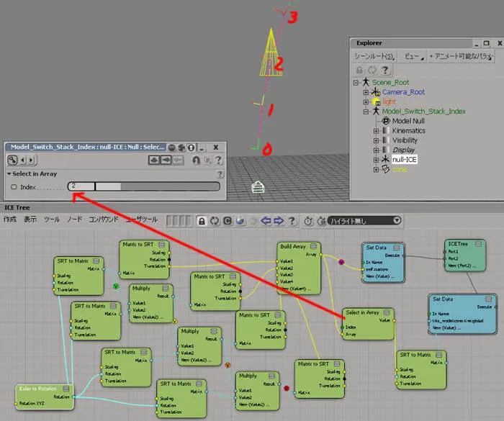504x421 pixels.
Task: Click the performance timer stopwatch icon
Action: 308,221
